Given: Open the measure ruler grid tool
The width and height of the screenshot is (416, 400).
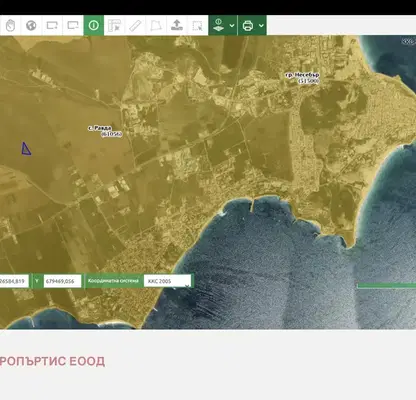Looking at the screenshot, I should pyautogui.click(x=114, y=25).
